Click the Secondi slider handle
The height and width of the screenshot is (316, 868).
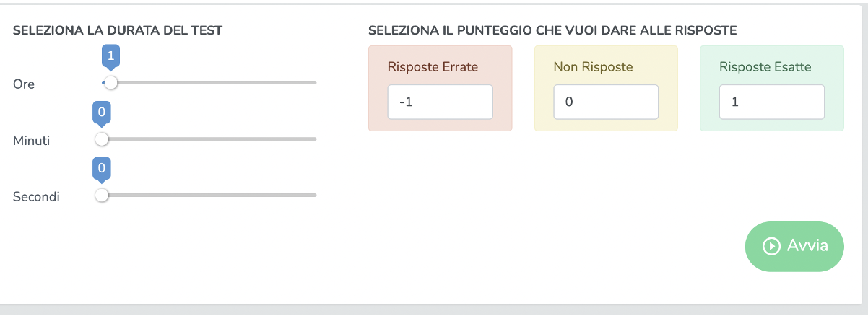click(102, 195)
